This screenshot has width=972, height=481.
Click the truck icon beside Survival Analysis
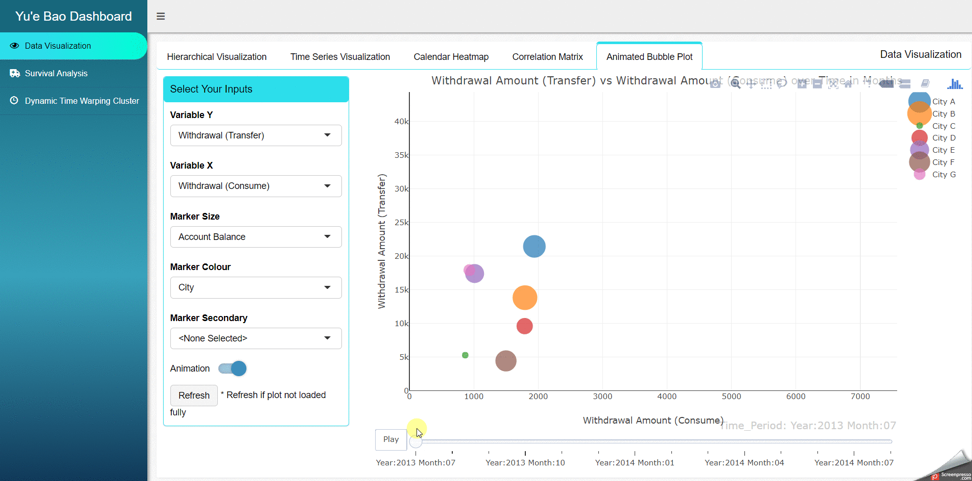click(x=14, y=73)
